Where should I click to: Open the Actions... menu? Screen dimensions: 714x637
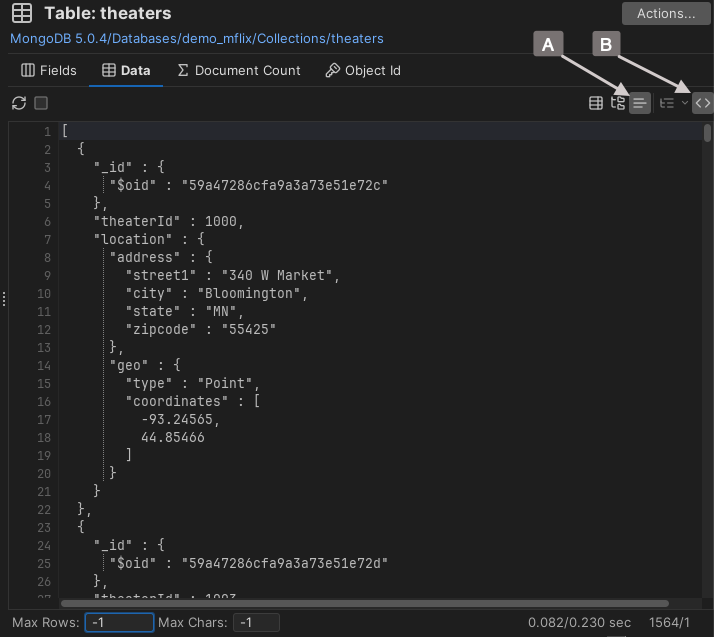[x=665, y=14]
